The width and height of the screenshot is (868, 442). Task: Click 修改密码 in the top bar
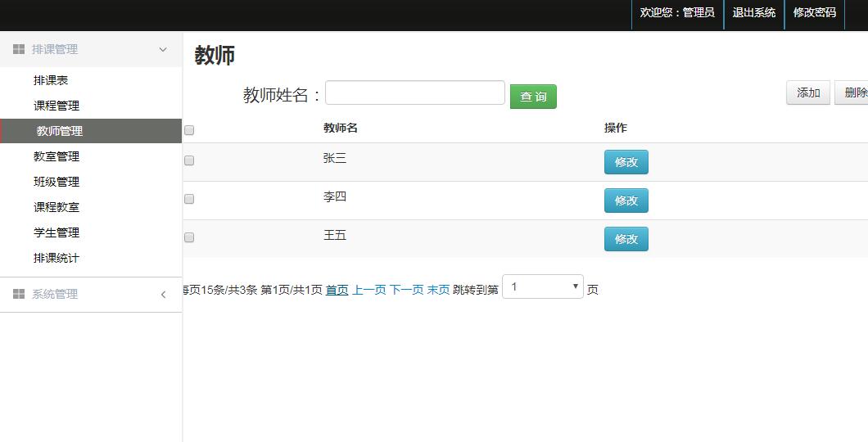coord(814,13)
